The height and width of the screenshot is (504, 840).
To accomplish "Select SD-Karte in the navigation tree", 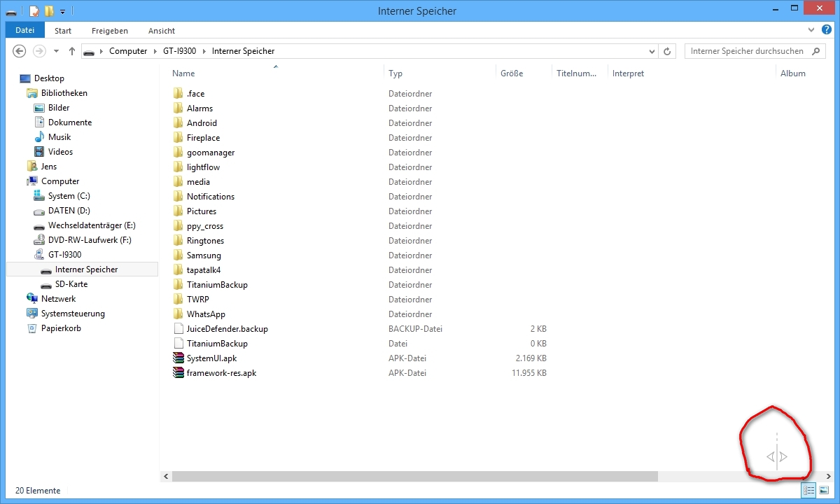I will point(71,284).
